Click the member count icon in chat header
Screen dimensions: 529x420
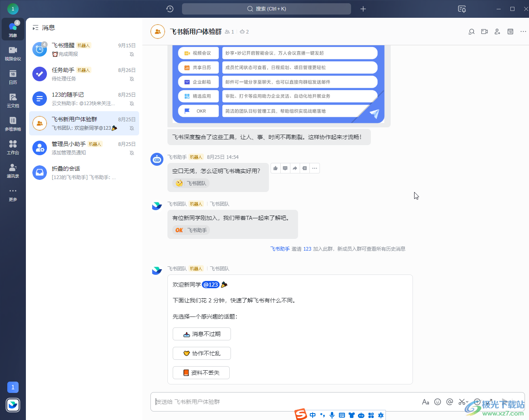click(229, 32)
